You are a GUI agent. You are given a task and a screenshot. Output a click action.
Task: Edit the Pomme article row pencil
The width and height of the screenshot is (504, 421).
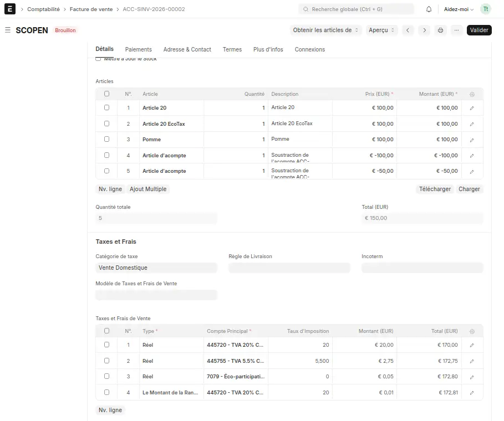pos(472,140)
